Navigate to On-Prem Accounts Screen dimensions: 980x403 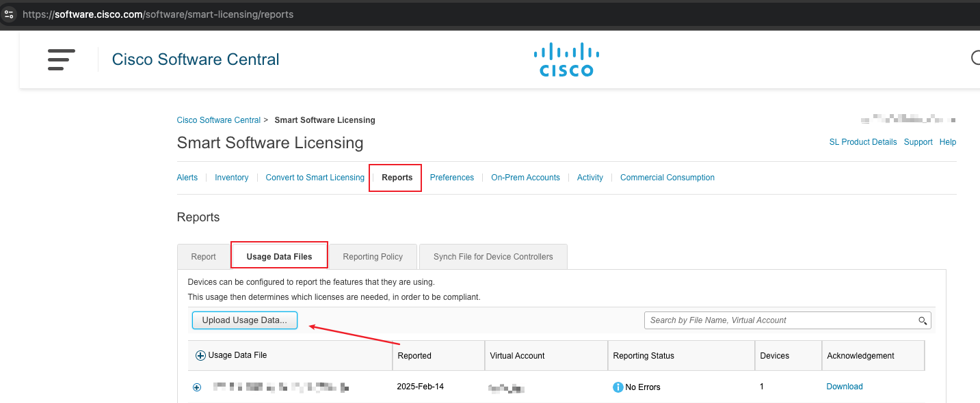(x=525, y=178)
